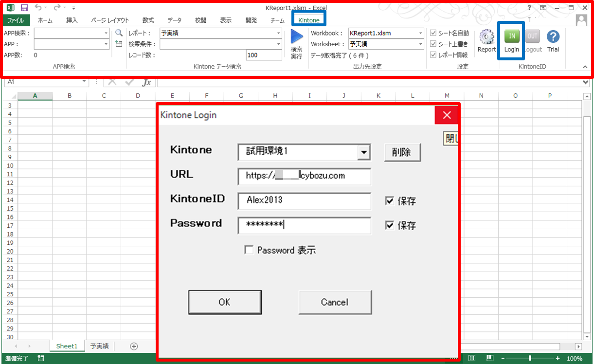The height and width of the screenshot is (364, 594).
Task: Click the APP検索 magnifying glass search icon
Action: (x=118, y=33)
